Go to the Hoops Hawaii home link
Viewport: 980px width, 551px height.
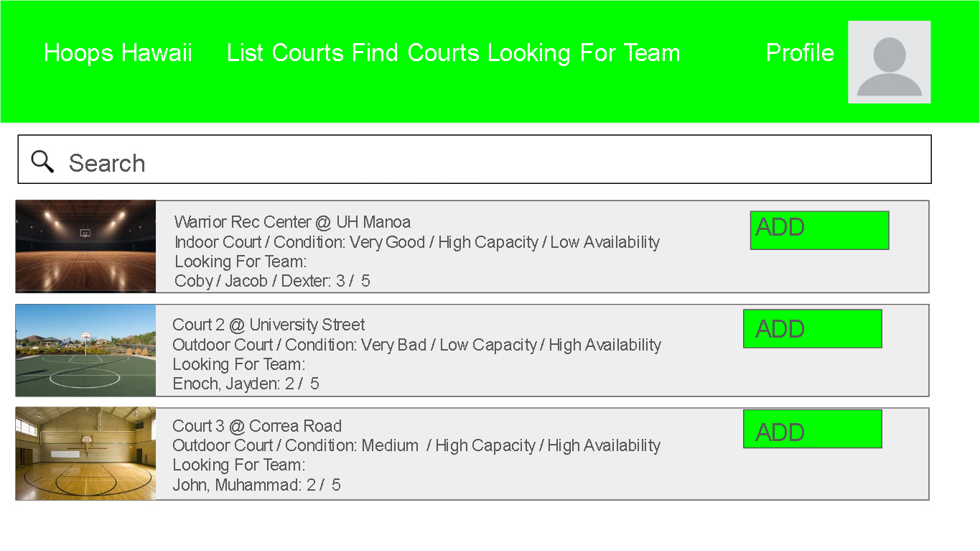(x=118, y=53)
